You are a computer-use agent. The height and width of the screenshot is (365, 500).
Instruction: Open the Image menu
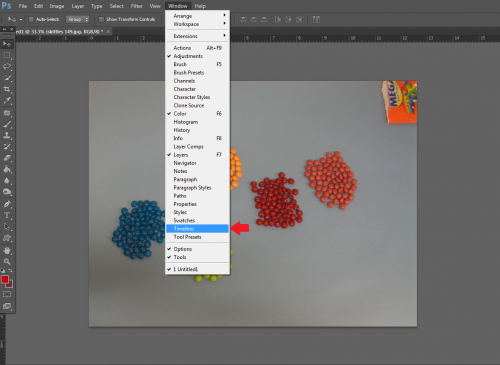(x=57, y=6)
